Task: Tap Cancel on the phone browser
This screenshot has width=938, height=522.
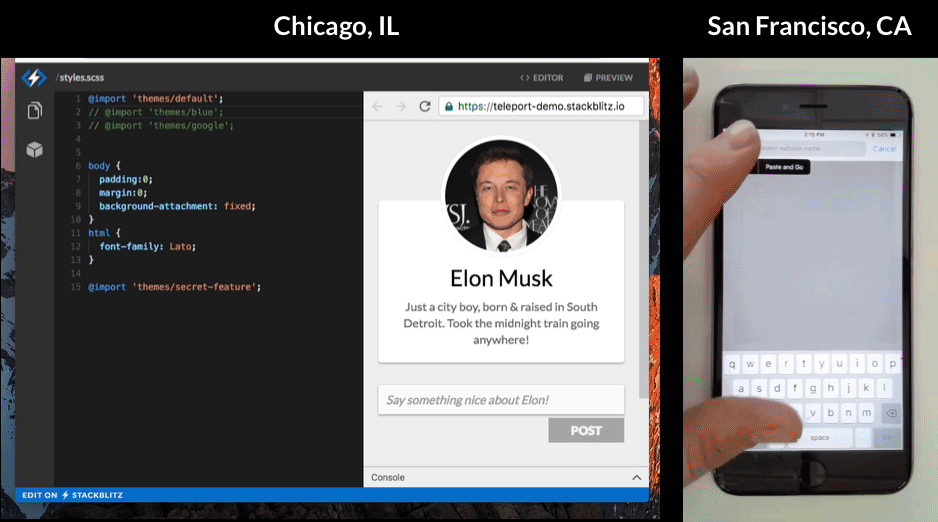Action: [x=884, y=149]
